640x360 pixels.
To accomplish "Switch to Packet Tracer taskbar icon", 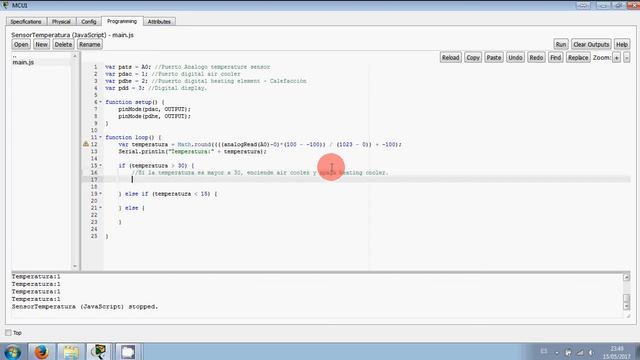I will click(98, 351).
